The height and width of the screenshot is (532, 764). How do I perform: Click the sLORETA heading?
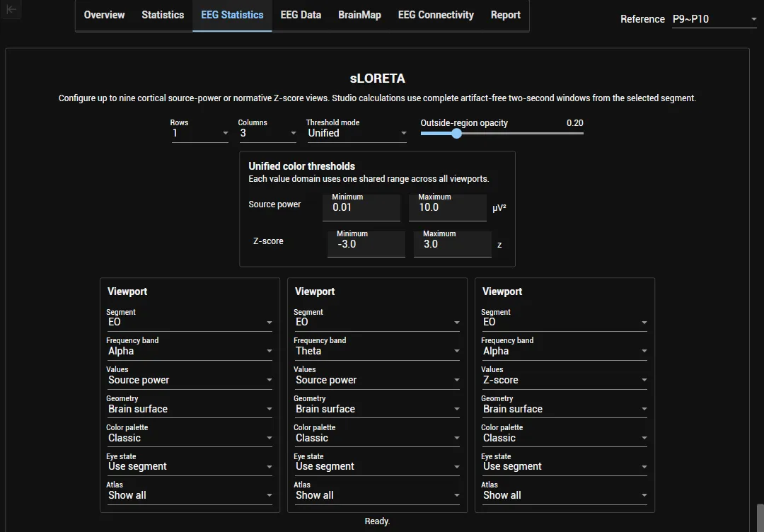click(378, 79)
